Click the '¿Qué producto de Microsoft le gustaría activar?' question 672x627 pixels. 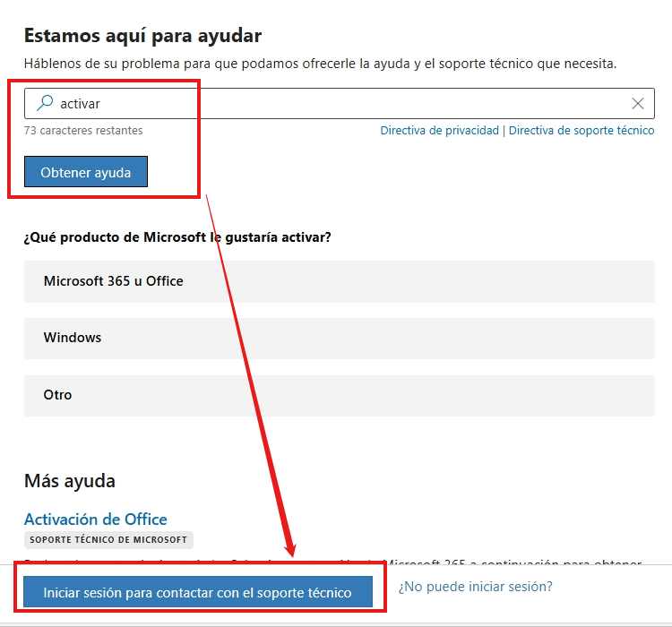pos(177,237)
